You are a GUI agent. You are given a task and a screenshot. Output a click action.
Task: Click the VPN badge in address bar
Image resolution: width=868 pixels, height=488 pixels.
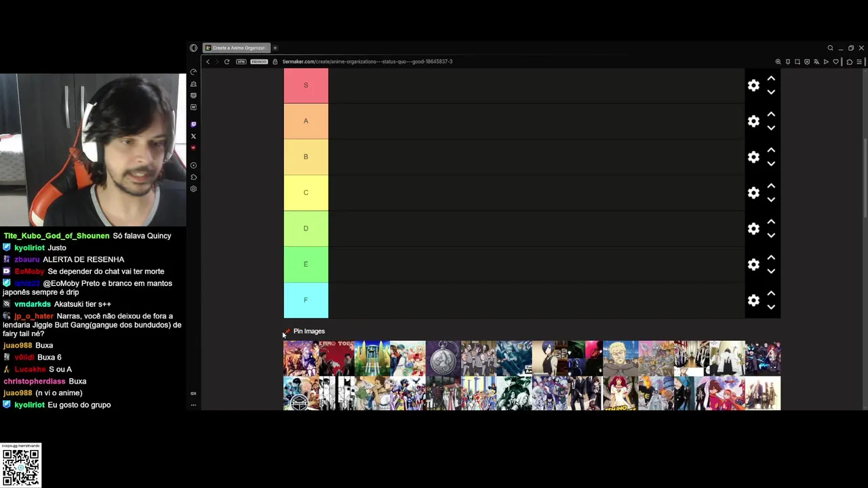(241, 62)
